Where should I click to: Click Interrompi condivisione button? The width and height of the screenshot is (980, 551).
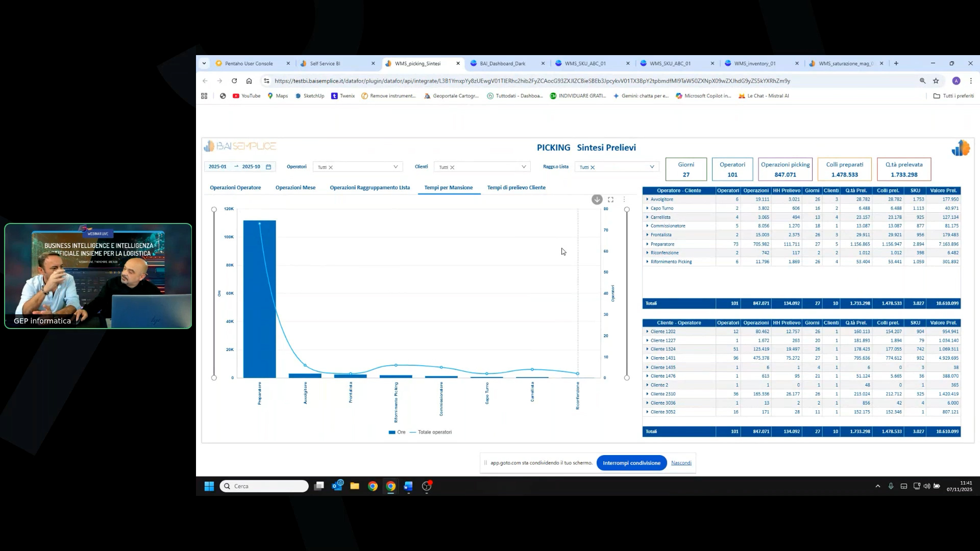(x=631, y=463)
